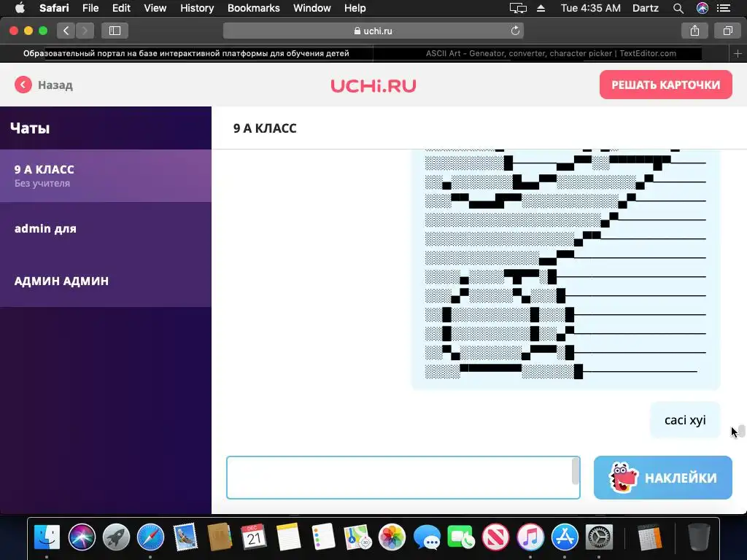747x560 pixels.
Task: Click the eject icon in menu bar
Action: pos(541,8)
